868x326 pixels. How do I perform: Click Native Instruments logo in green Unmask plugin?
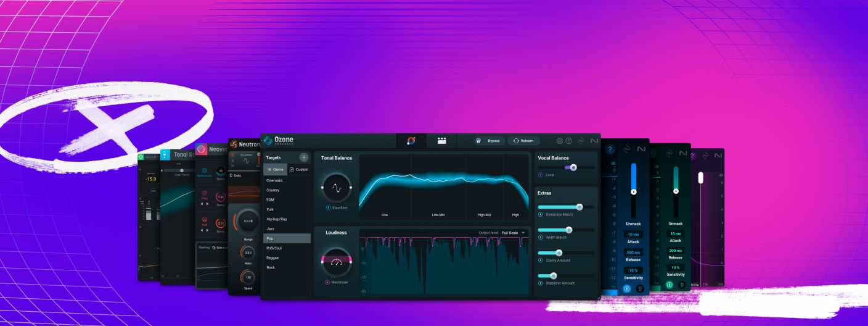tap(682, 153)
